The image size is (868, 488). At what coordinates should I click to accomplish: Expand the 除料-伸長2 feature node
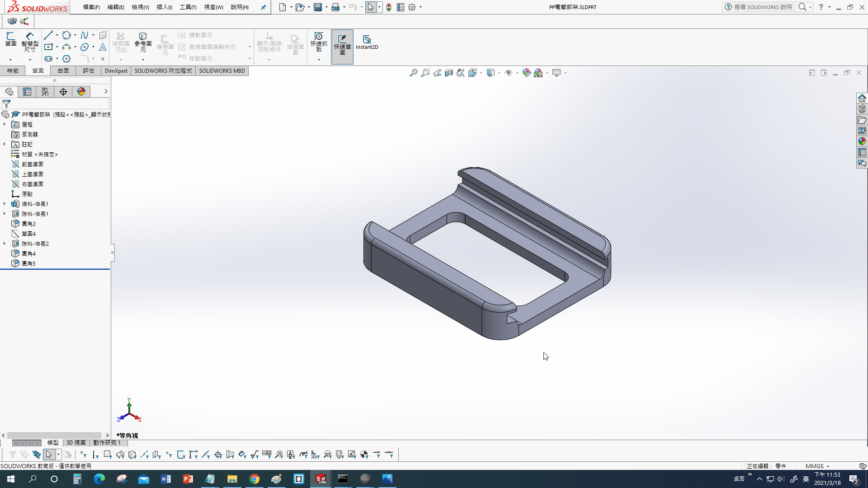pyautogui.click(x=5, y=244)
